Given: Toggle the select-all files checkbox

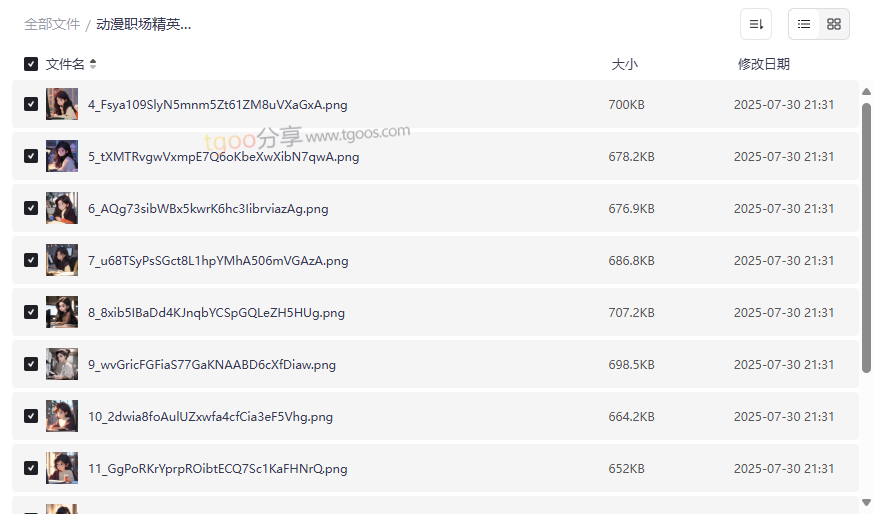Looking at the screenshot, I should point(31,64).
